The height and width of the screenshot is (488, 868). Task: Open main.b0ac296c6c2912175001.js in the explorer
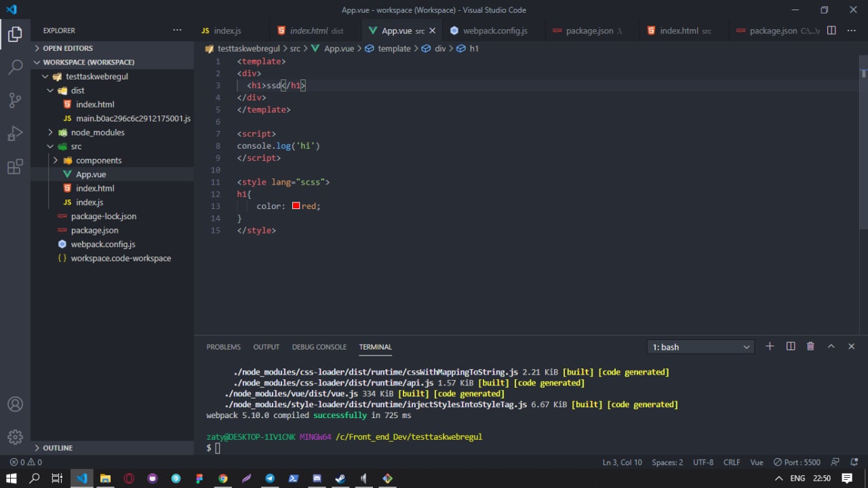112,118
